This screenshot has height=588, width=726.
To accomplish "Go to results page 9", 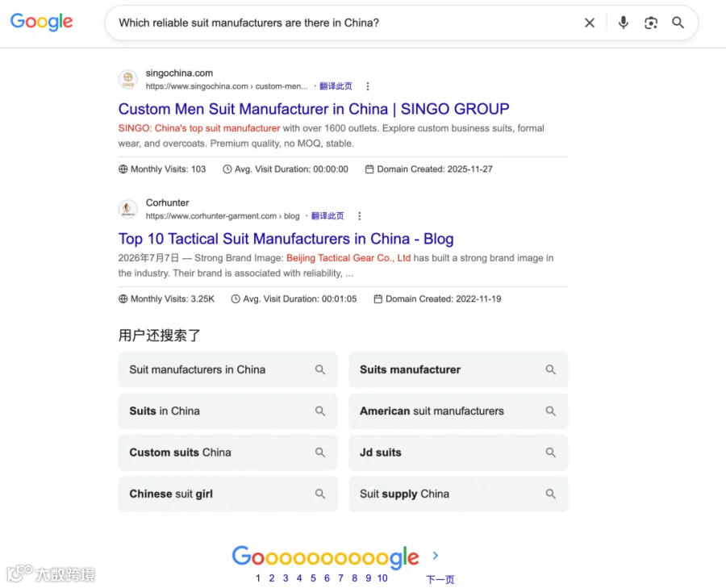I will point(368,578).
